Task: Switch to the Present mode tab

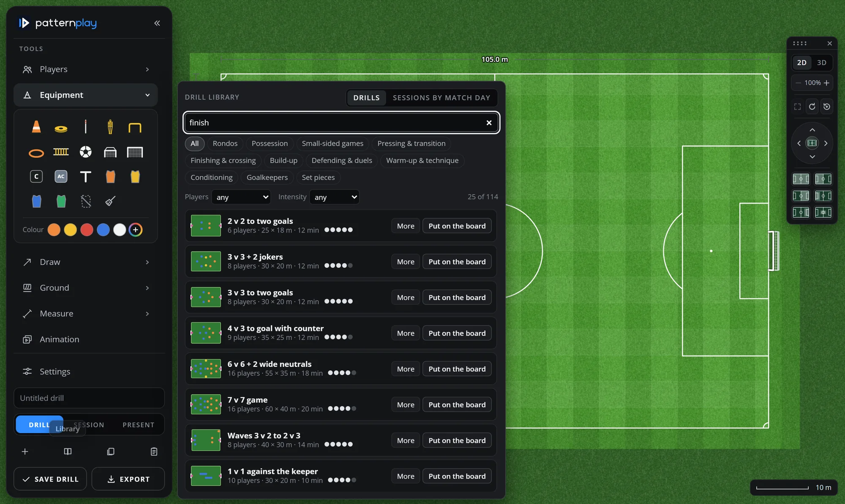Action: point(138,425)
